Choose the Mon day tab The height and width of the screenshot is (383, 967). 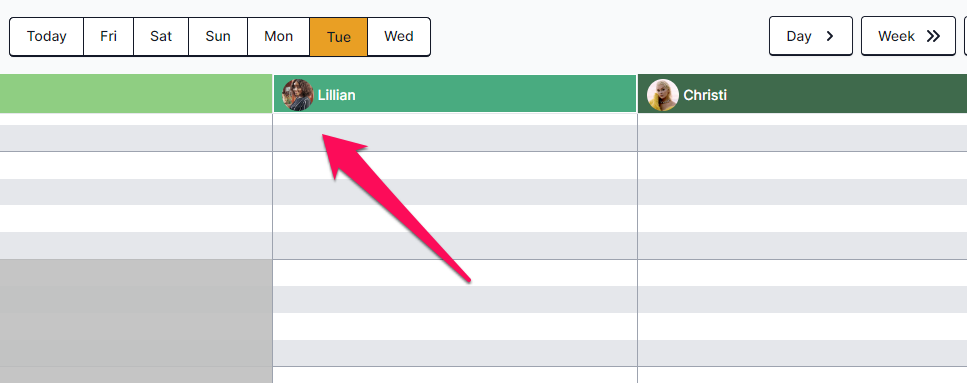[278, 36]
